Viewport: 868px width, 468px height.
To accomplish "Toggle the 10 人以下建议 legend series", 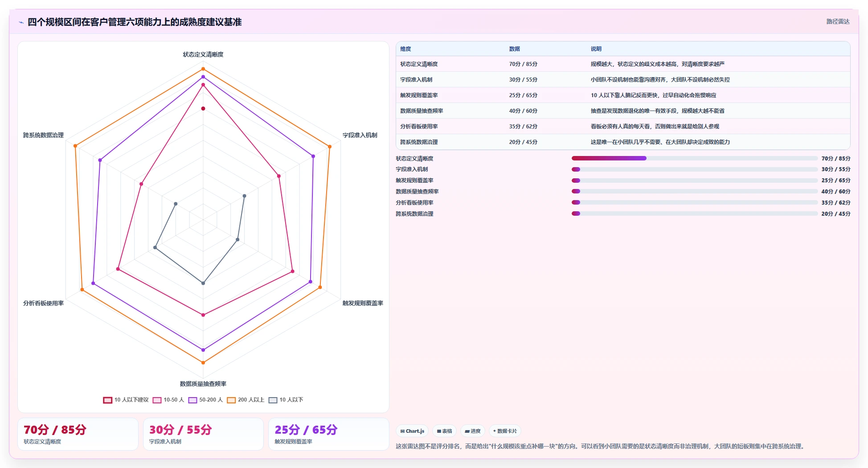I will point(126,400).
